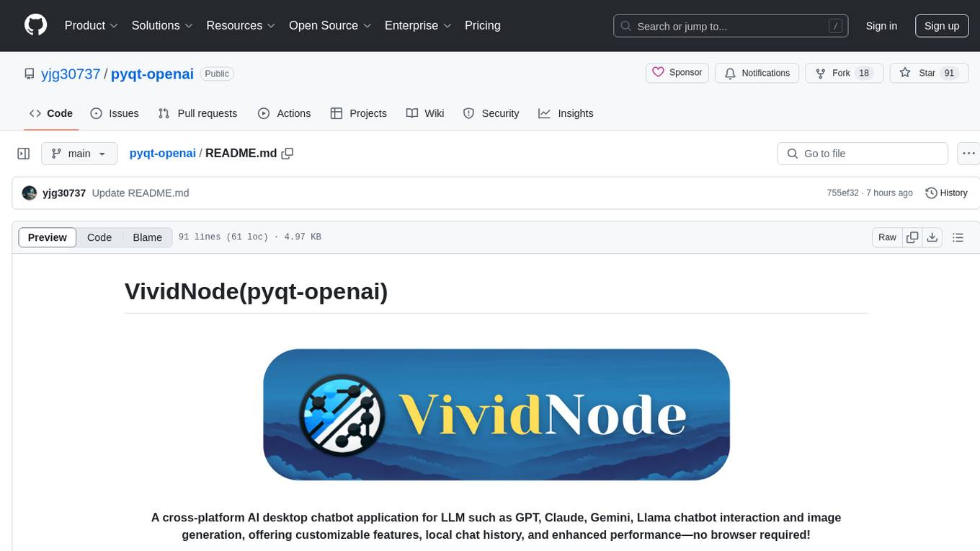This screenshot has width=980, height=551.
Task: Copy the README.md file path
Action: point(288,153)
